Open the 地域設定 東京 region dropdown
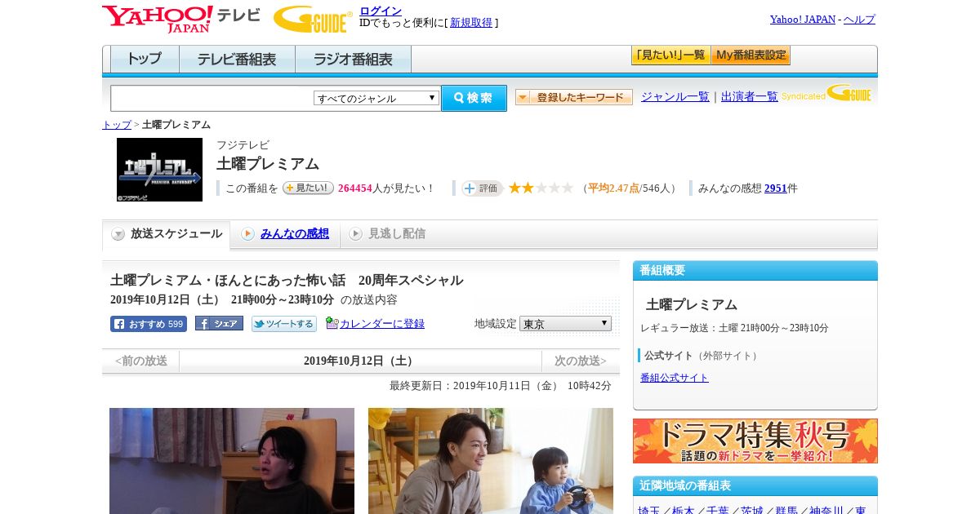Image resolution: width=980 pixels, height=514 pixels. coord(565,324)
